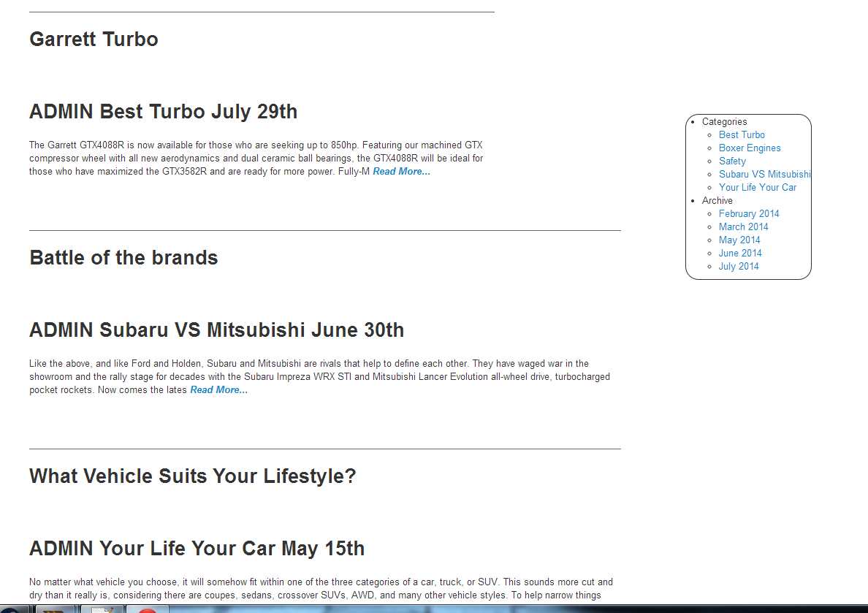The image size is (868, 613).
Task: Click the Categories label in sidebar
Action: click(x=724, y=122)
